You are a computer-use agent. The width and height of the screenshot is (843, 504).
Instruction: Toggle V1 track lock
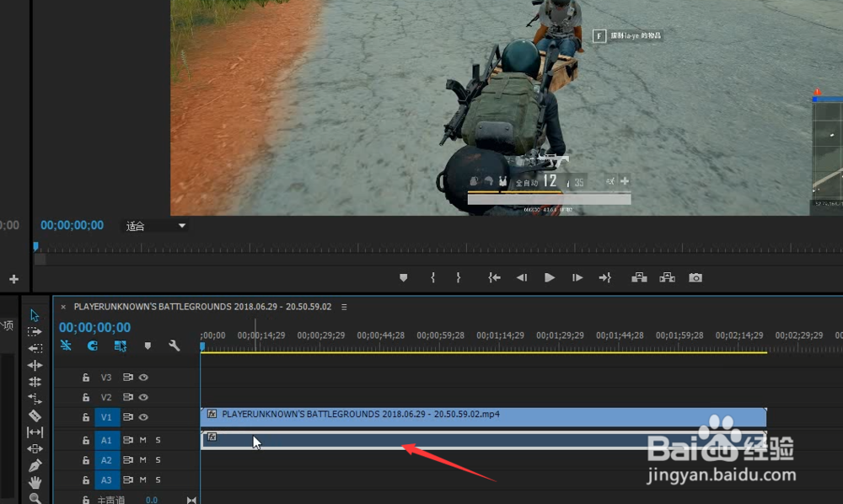click(x=85, y=417)
